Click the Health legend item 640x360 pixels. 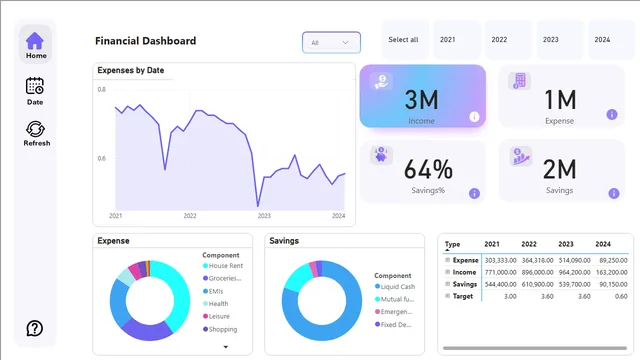(216, 304)
